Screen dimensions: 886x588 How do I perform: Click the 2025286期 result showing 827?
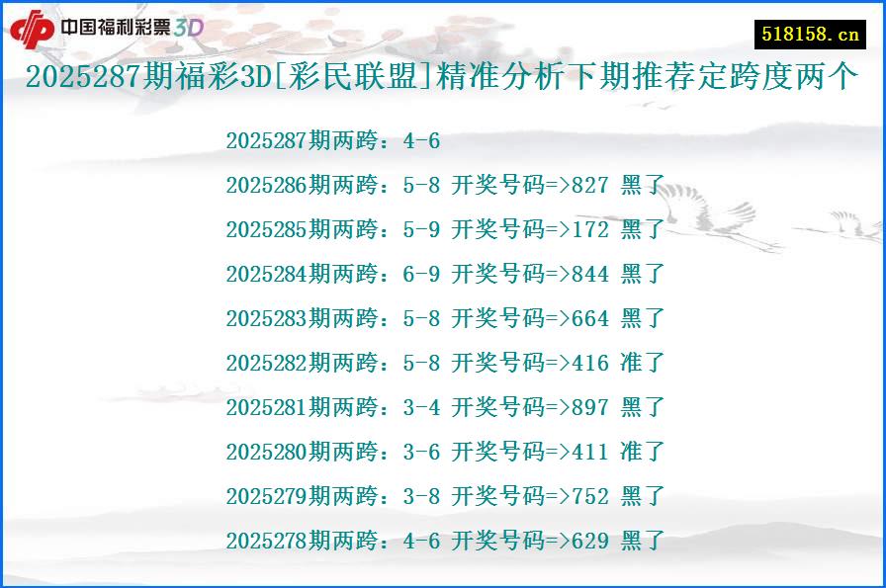(x=443, y=185)
